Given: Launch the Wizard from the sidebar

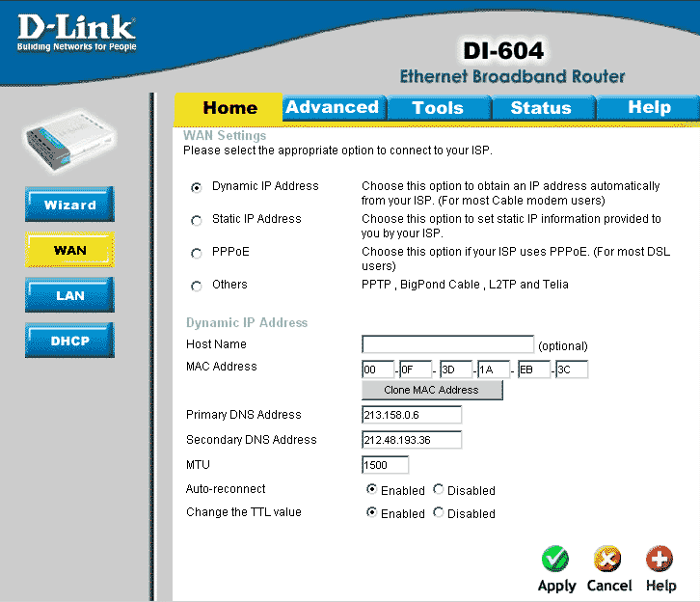Looking at the screenshot, I should tap(69, 205).
